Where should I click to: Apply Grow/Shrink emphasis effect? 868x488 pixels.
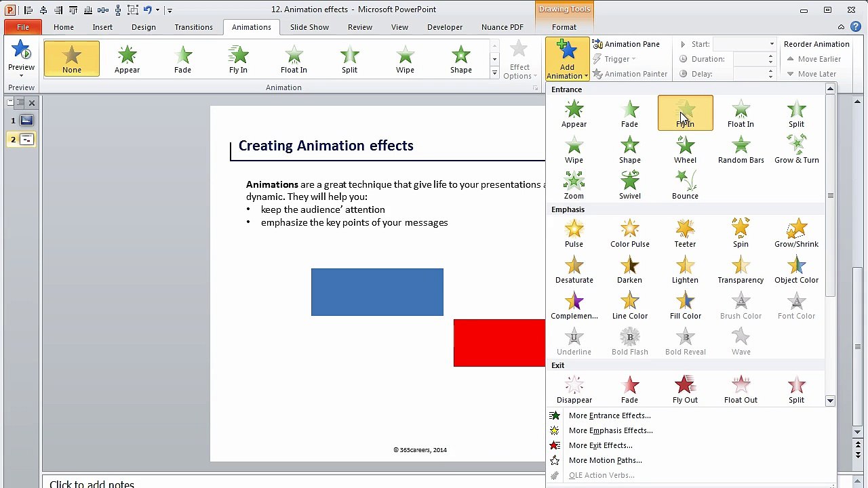pyautogui.click(x=796, y=233)
